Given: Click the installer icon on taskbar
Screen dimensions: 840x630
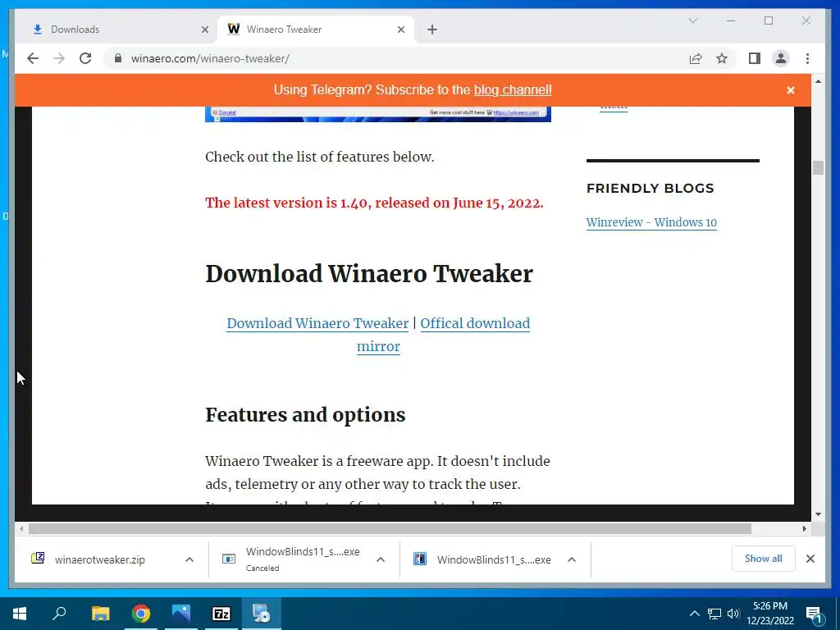Looking at the screenshot, I should click(x=262, y=614).
